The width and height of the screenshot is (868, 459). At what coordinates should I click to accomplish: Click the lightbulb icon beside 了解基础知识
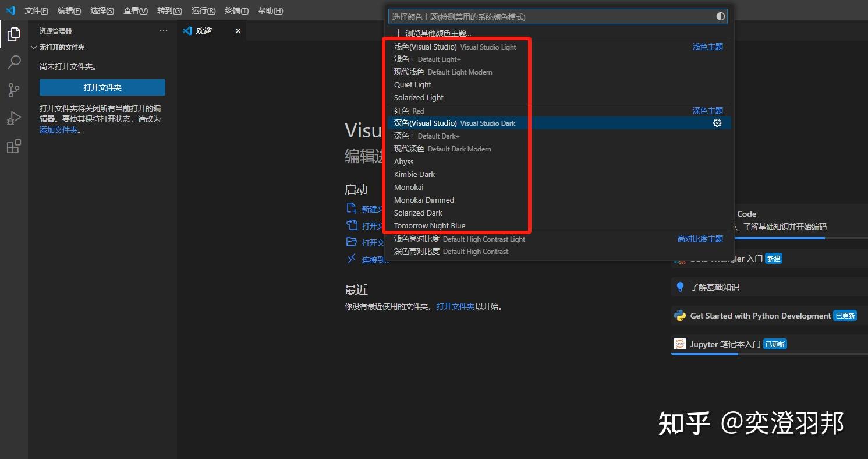(x=679, y=287)
